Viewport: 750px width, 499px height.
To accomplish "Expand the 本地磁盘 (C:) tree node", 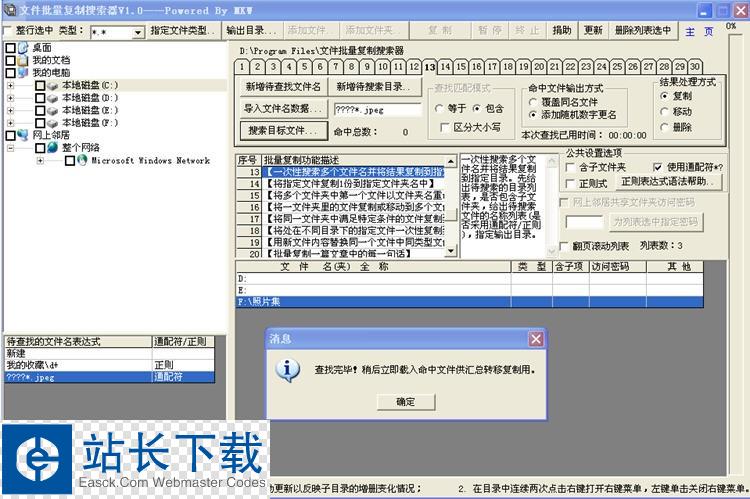I will [x=11, y=86].
